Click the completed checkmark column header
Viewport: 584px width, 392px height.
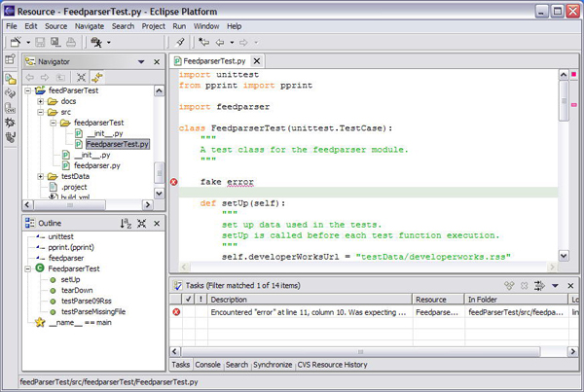[x=189, y=299]
